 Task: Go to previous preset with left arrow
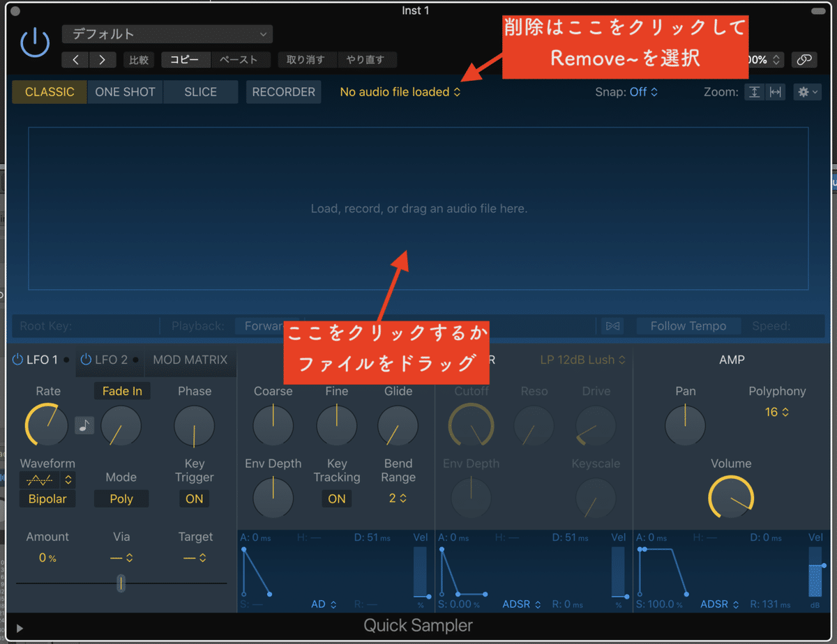pos(75,60)
